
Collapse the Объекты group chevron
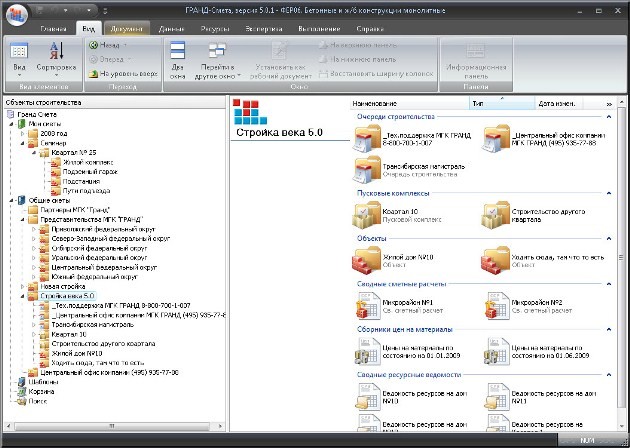[x=609, y=239]
